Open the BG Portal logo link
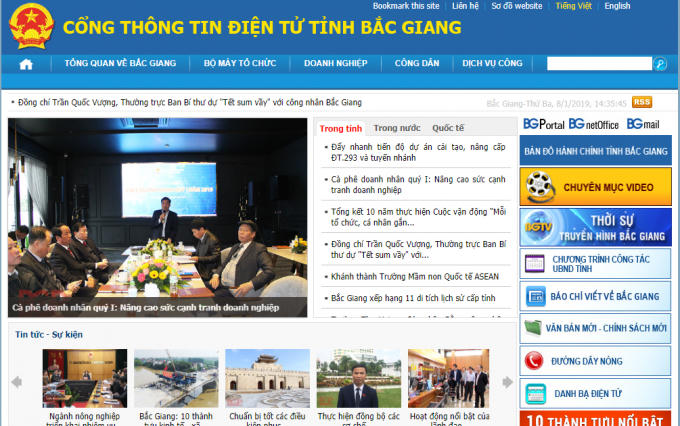The width and height of the screenshot is (680, 426). 543,124
